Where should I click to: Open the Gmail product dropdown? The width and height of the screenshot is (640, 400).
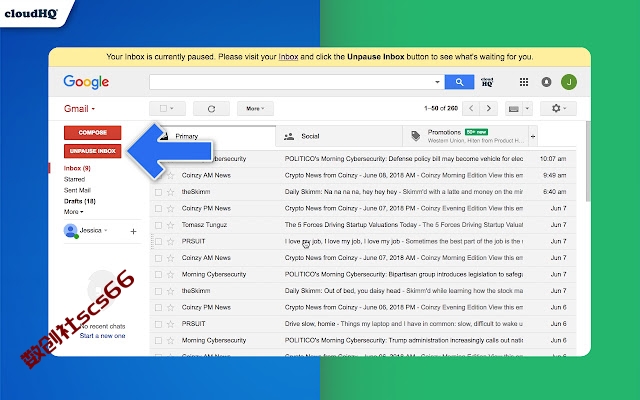point(80,109)
